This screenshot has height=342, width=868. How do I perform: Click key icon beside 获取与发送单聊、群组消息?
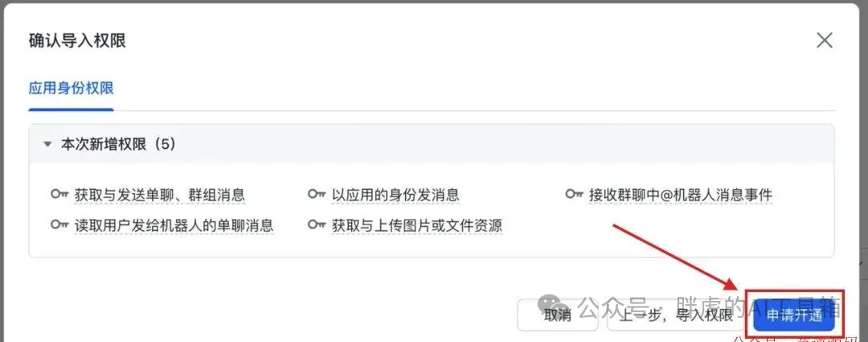click(59, 195)
